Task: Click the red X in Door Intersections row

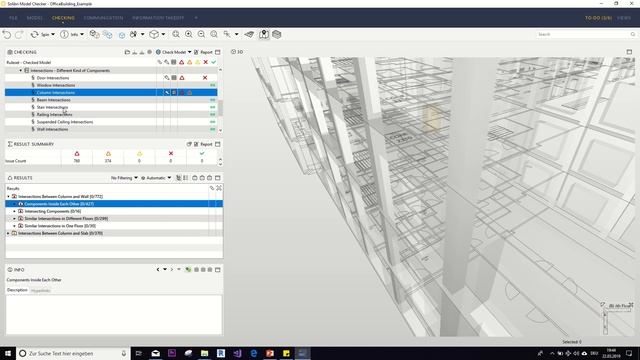Action: 205,78
